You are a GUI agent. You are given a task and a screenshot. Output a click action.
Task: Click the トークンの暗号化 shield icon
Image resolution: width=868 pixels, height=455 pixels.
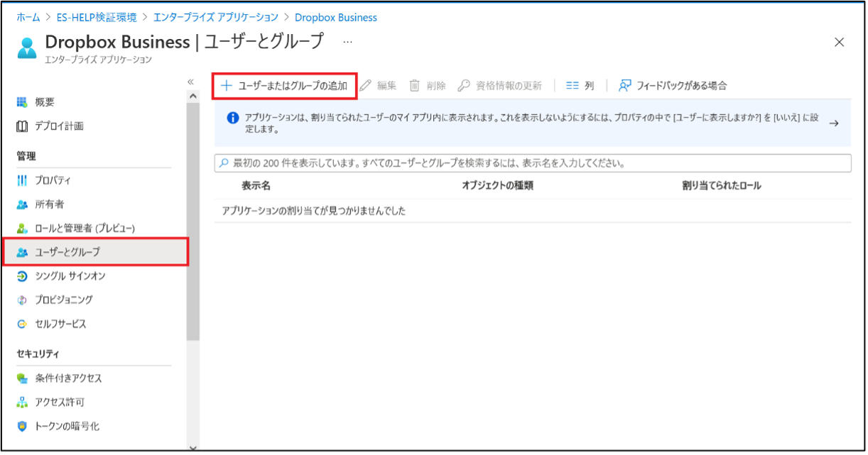22,427
